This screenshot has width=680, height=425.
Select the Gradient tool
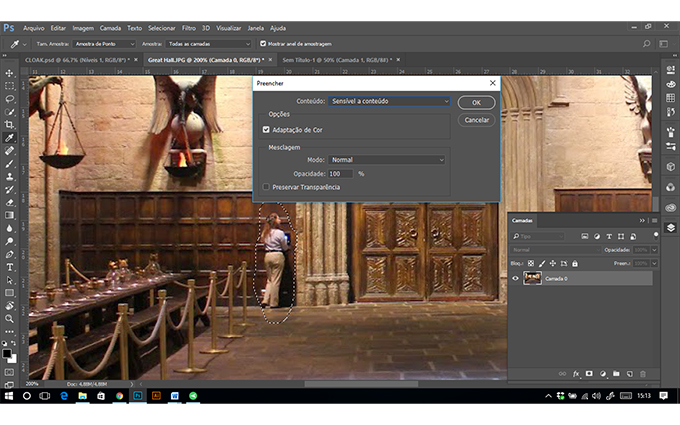pyautogui.click(x=9, y=216)
